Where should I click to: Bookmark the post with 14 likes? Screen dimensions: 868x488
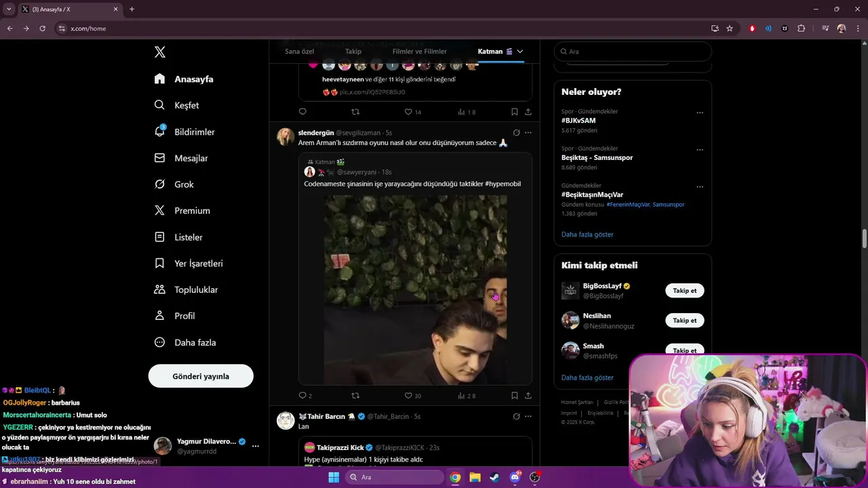(x=515, y=112)
